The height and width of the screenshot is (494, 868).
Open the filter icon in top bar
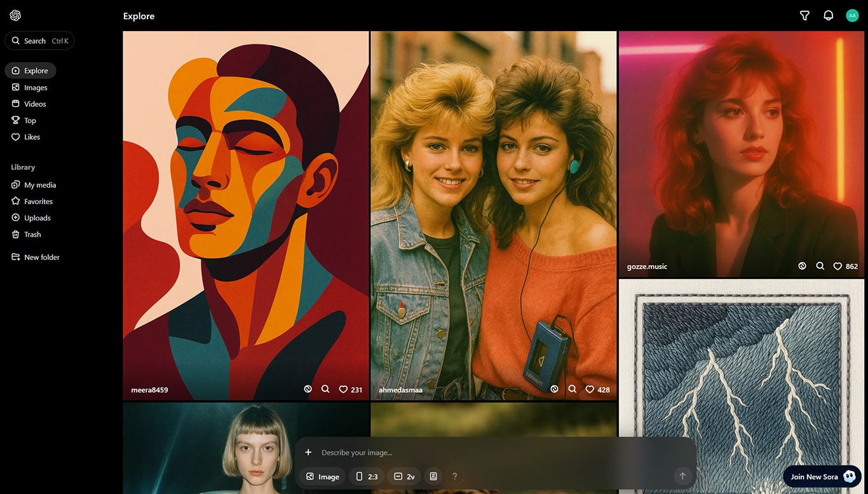804,16
